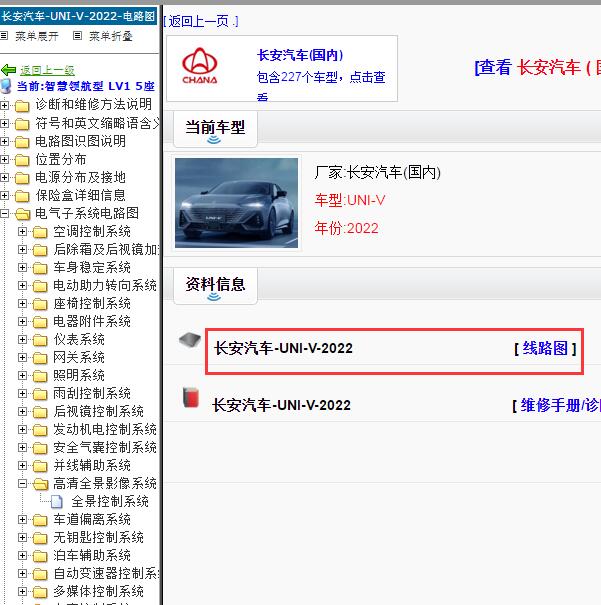601x605 pixels.
Task: Click 返回上一页 link
Action: point(201,21)
